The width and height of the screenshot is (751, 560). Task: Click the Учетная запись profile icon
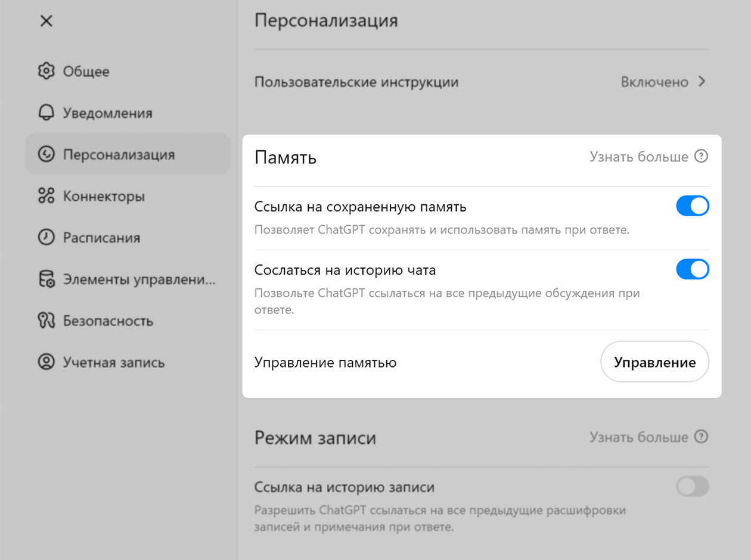pyautogui.click(x=46, y=362)
